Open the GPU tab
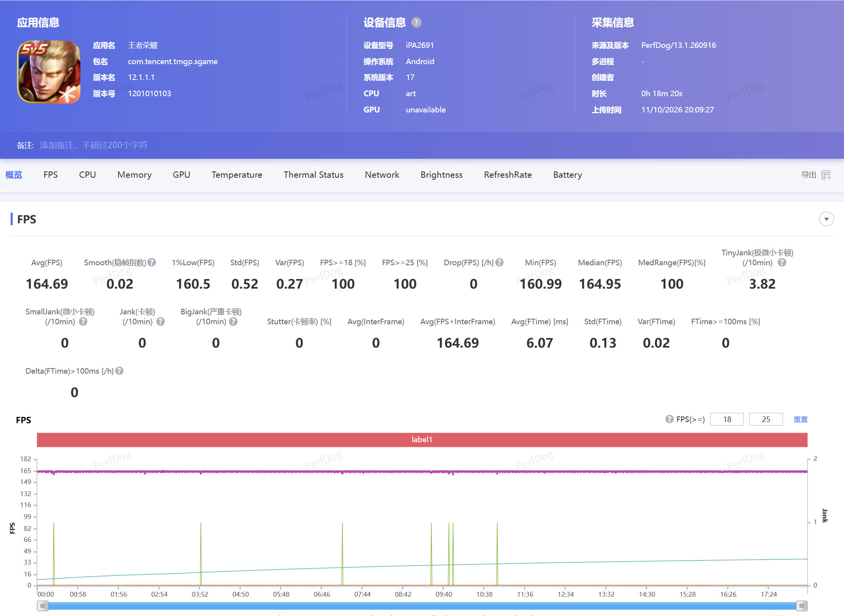This screenshot has width=844, height=616. tap(182, 175)
